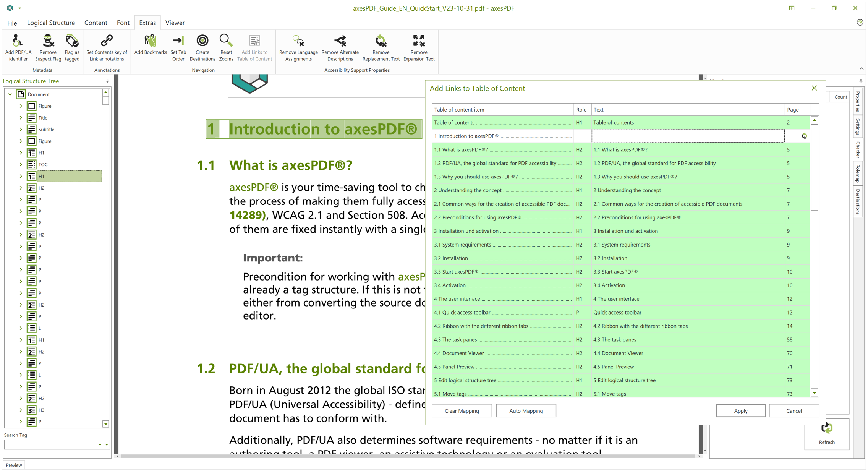
Task: Select row '2 Understanding the concept'
Action: pyautogui.click(x=621, y=190)
